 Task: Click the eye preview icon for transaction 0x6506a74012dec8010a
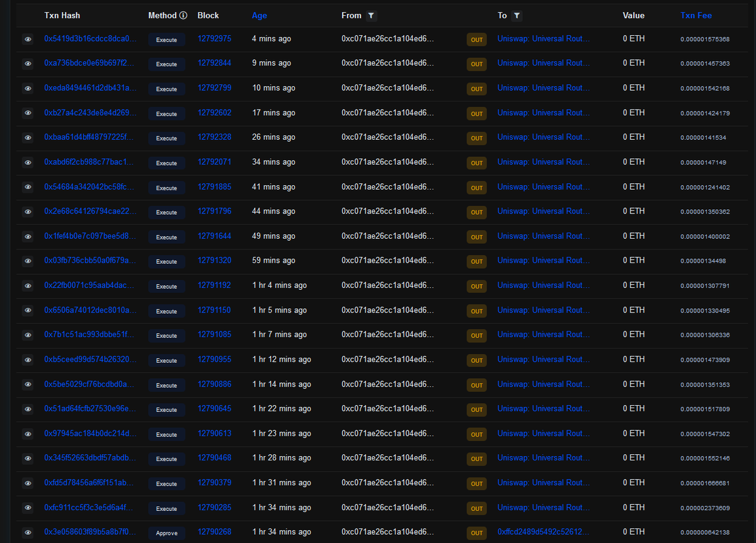[x=28, y=311]
